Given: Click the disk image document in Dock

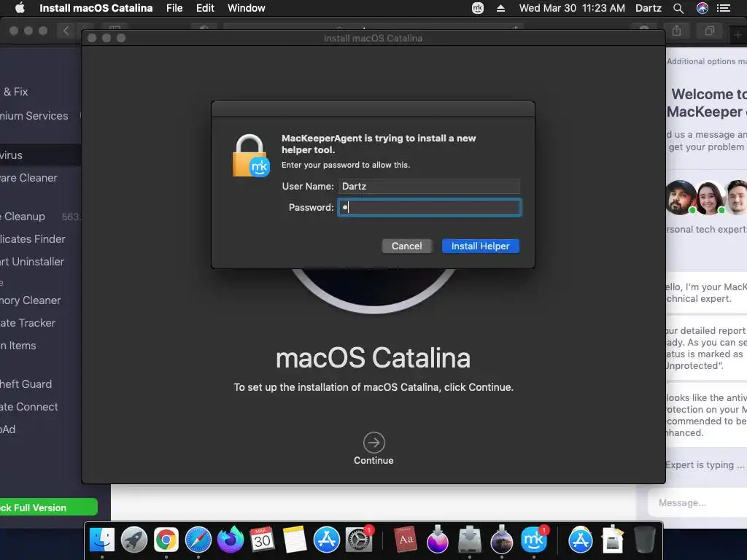Looking at the screenshot, I should click(x=613, y=540).
